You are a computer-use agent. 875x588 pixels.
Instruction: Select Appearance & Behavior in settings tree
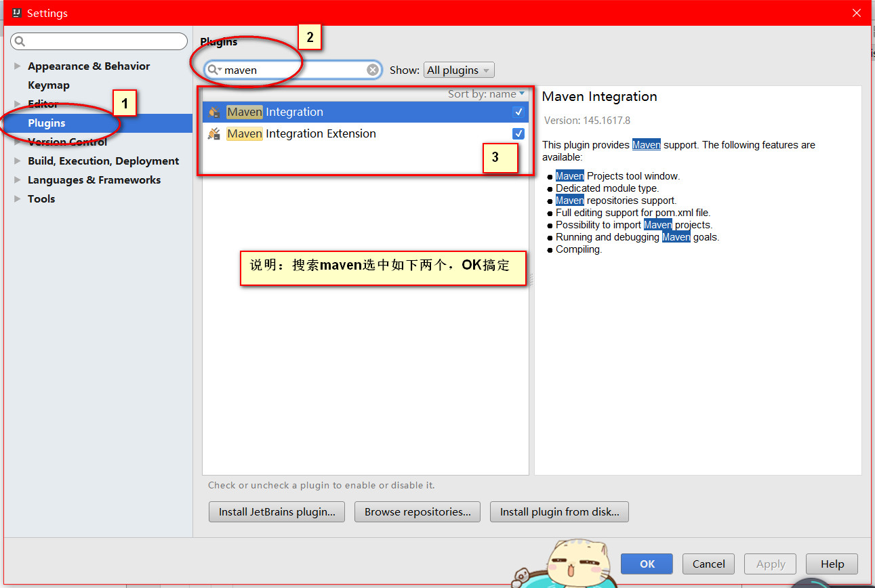click(x=89, y=66)
